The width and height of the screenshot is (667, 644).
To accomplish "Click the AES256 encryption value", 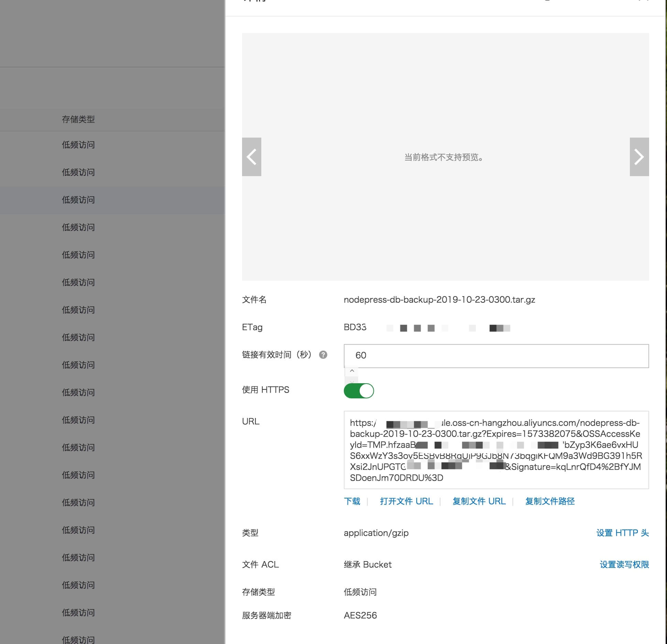I will [360, 615].
